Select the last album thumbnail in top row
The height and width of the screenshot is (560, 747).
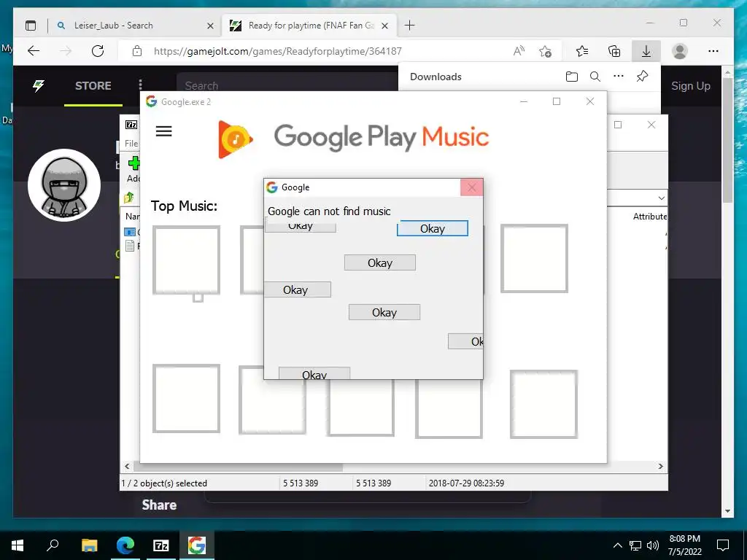(534, 259)
